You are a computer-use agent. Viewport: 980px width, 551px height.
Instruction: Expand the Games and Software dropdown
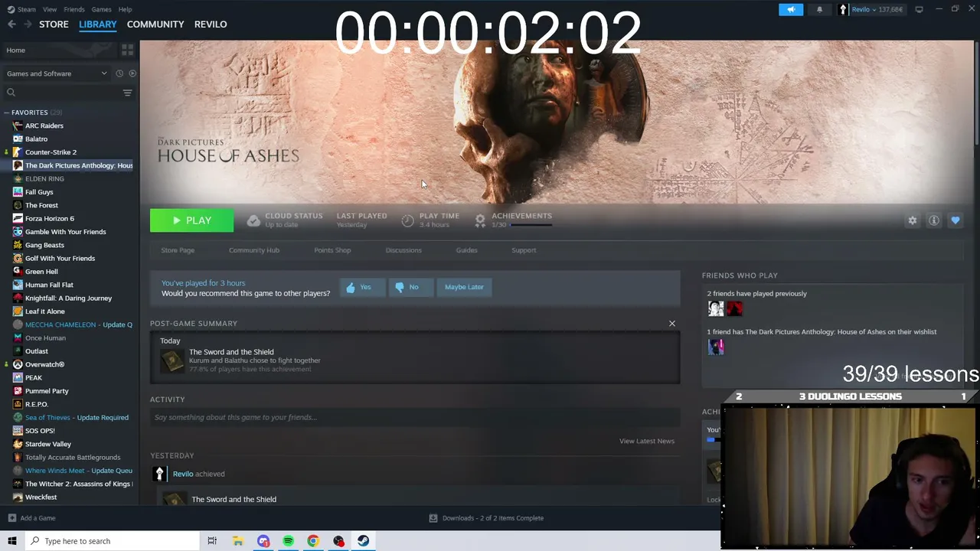57,73
